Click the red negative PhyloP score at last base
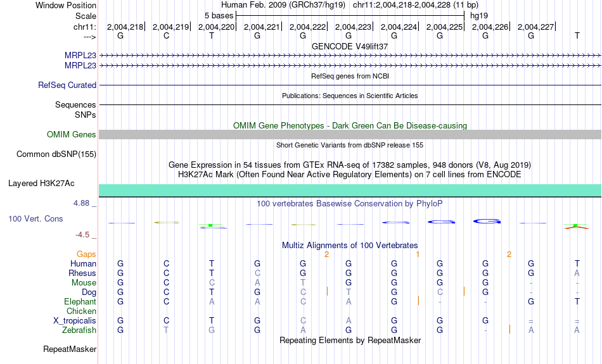Screen dimensions: 602x364 (x=577, y=227)
